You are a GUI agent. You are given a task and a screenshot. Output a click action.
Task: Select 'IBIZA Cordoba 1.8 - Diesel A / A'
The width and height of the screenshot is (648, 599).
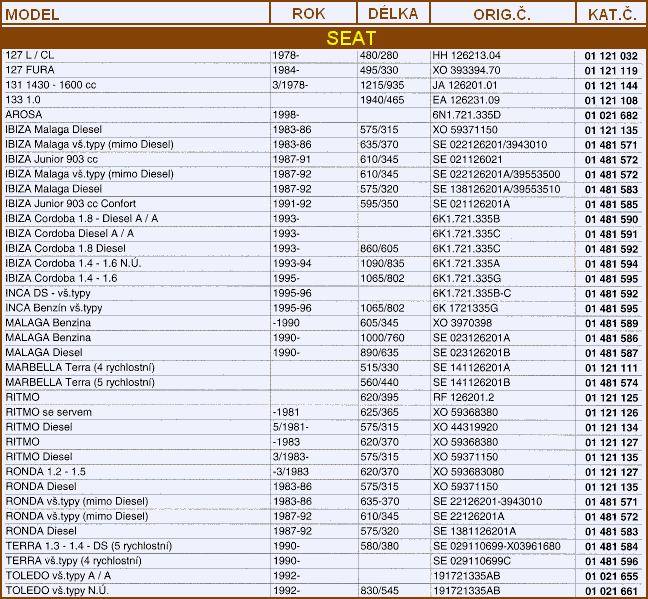pyautogui.click(x=81, y=219)
